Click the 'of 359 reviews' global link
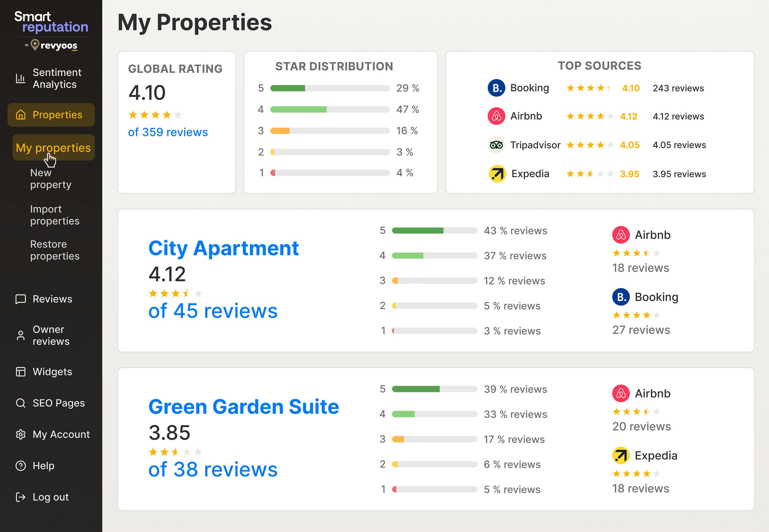Image resolution: width=769 pixels, height=532 pixels. coord(168,132)
